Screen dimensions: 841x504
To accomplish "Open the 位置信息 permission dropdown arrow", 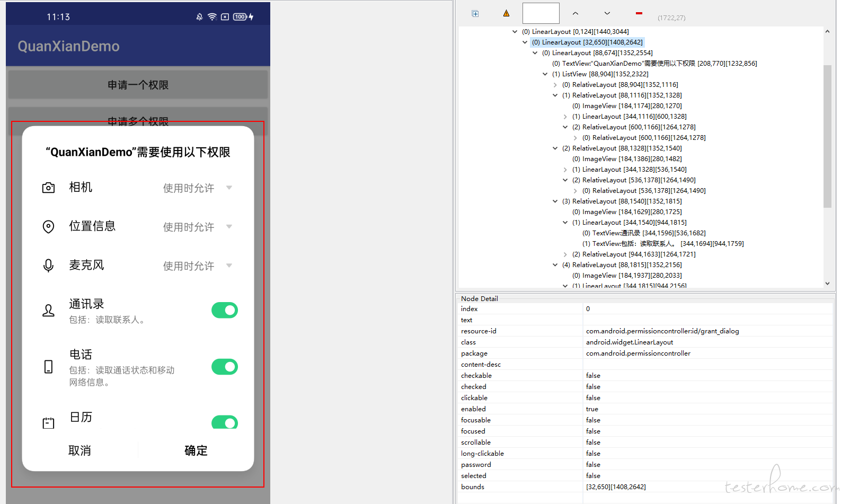I will [229, 226].
